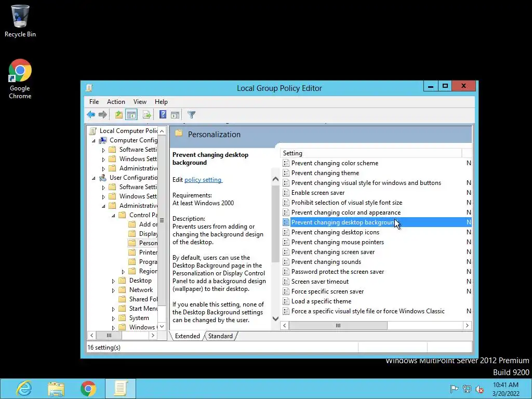The image size is (532, 399).
Task: Select Google Chrome desktop shortcut
Action: pyautogui.click(x=20, y=79)
